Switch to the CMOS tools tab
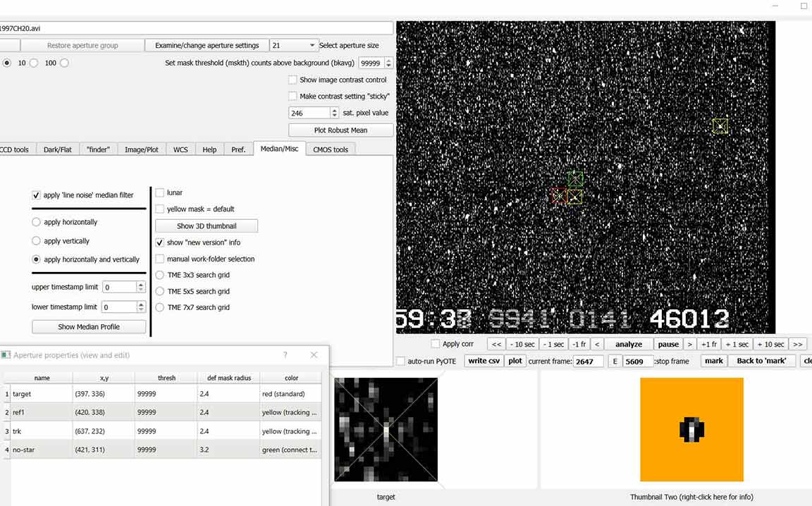This screenshot has width=812, height=506. [331, 149]
